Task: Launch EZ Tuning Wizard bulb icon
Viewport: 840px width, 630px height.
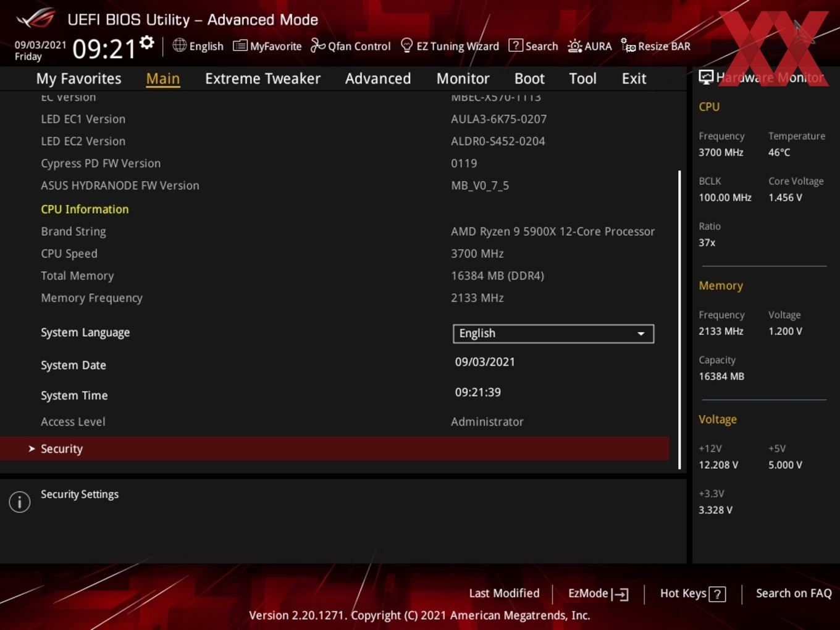Action: coord(406,45)
